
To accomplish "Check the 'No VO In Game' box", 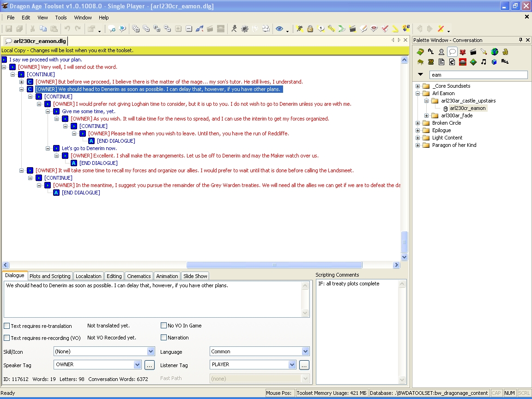I will pyautogui.click(x=163, y=326).
